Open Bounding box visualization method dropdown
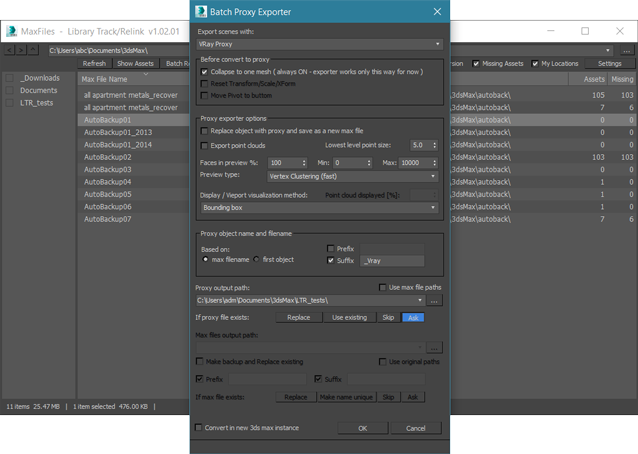Screen dimensions: 638x454 coord(319,208)
